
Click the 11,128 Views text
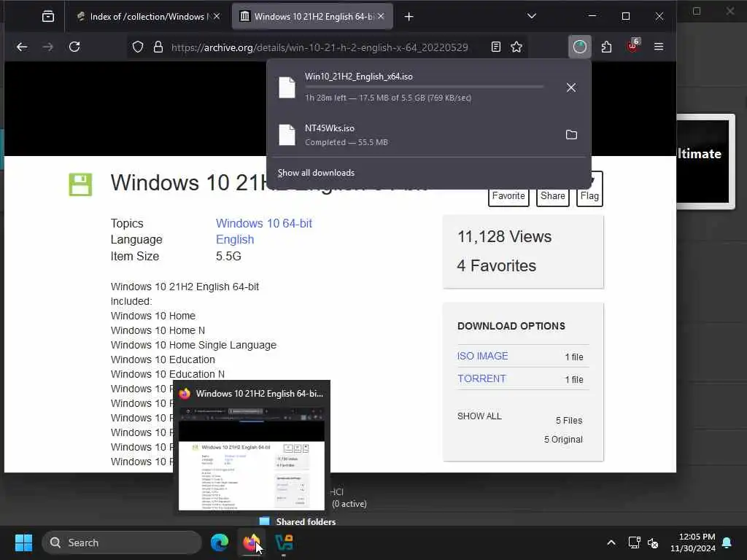pyautogui.click(x=505, y=237)
